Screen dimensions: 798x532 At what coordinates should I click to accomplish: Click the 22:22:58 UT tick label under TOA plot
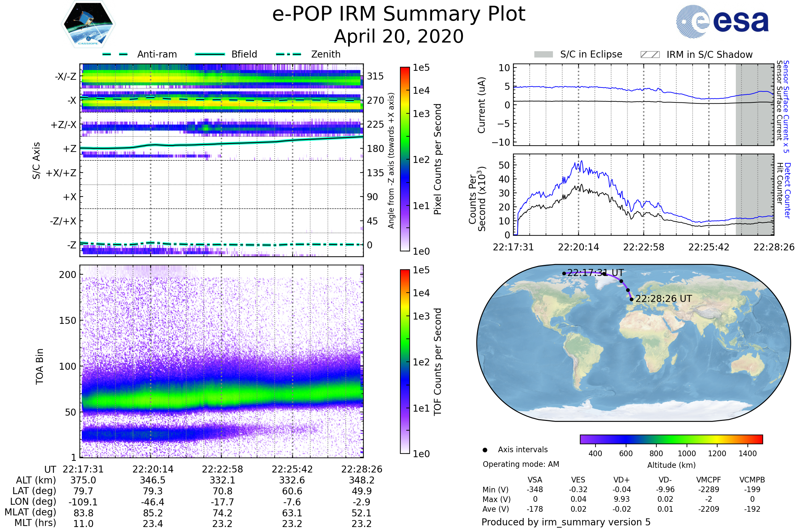[222, 469]
